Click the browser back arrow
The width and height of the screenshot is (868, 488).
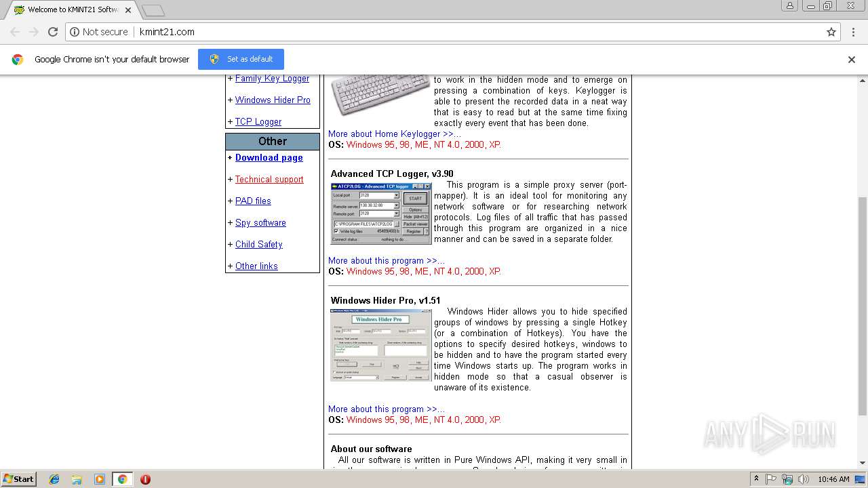click(x=15, y=32)
